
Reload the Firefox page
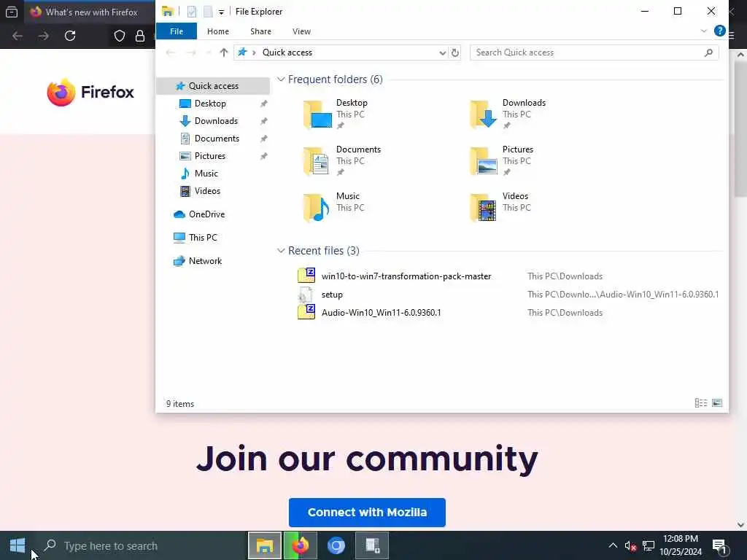tap(70, 36)
